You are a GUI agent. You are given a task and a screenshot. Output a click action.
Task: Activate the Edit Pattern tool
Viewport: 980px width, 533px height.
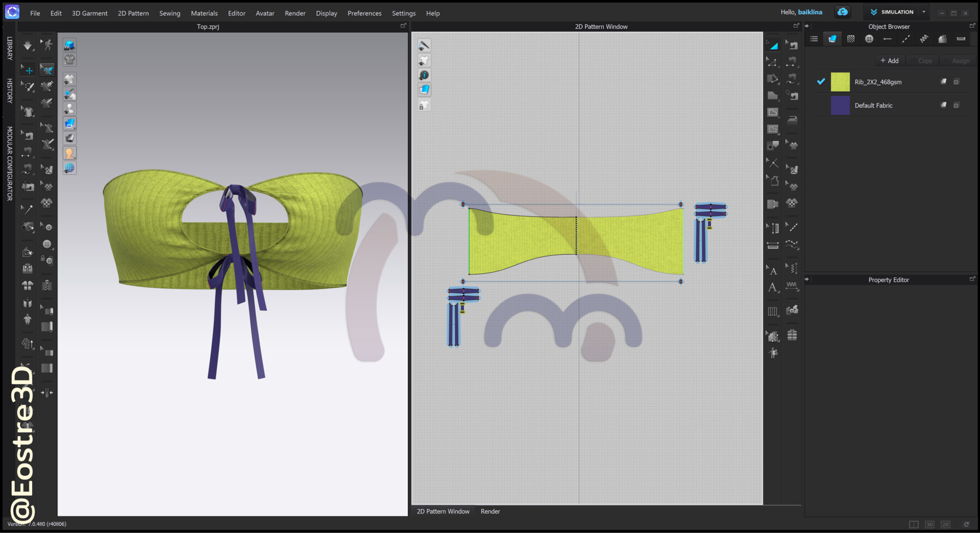click(x=773, y=62)
